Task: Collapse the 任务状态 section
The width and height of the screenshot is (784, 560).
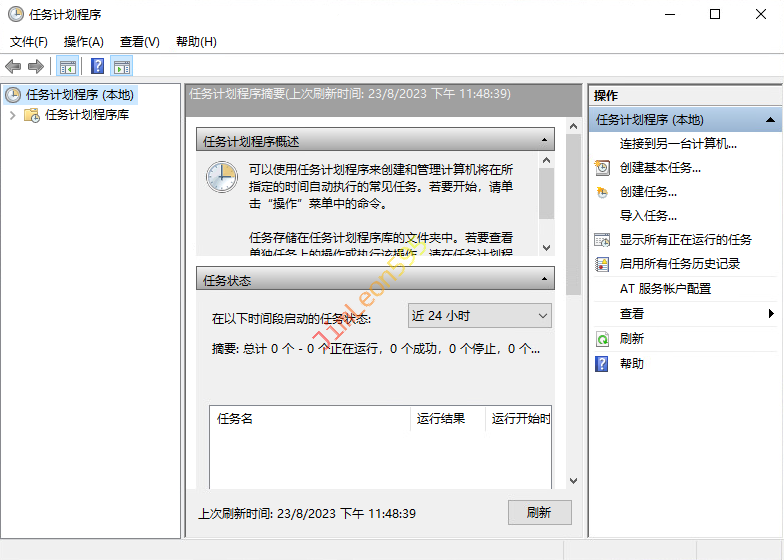Action: coord(544,280)
